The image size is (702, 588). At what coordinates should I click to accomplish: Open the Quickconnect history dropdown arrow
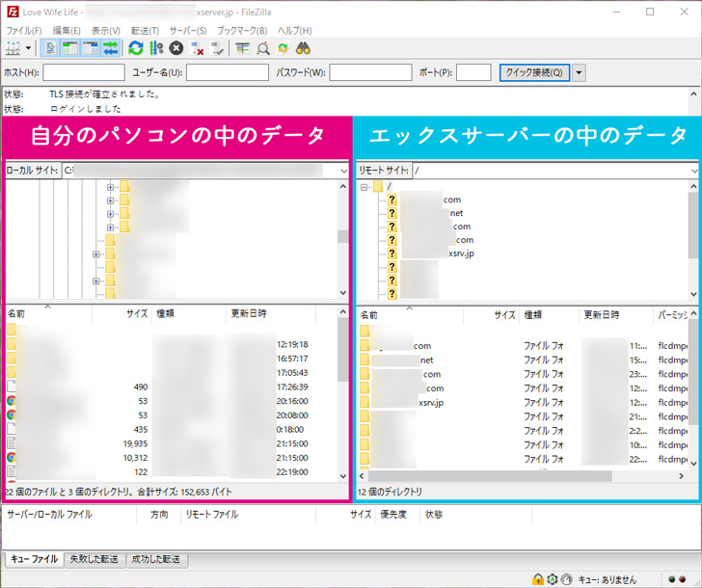point(579,72)
